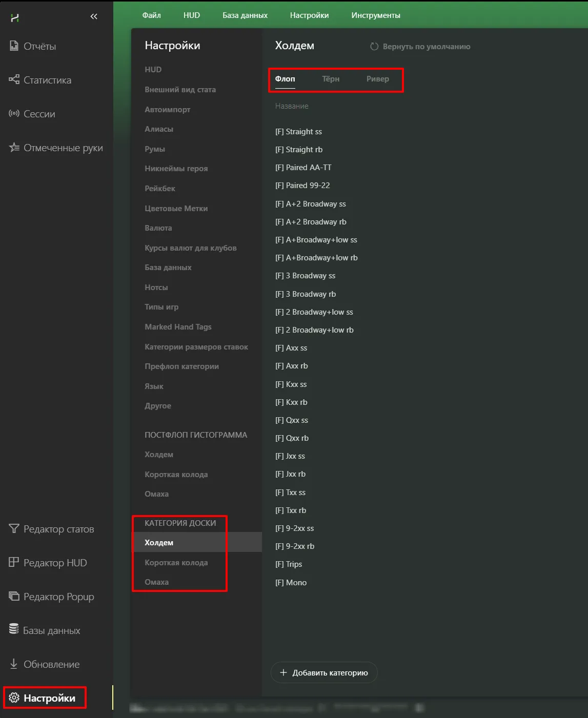
Task: Open the Инструменты menu
Action: click(375, 15)
